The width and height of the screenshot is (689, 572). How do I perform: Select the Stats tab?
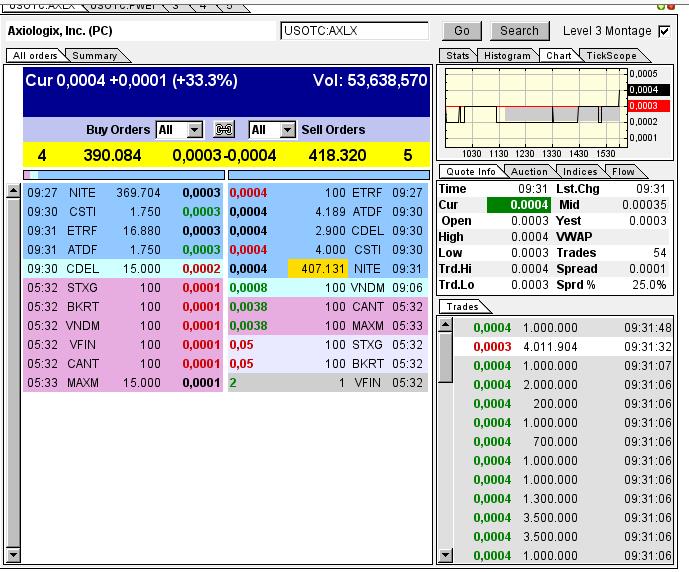(458, 56)
